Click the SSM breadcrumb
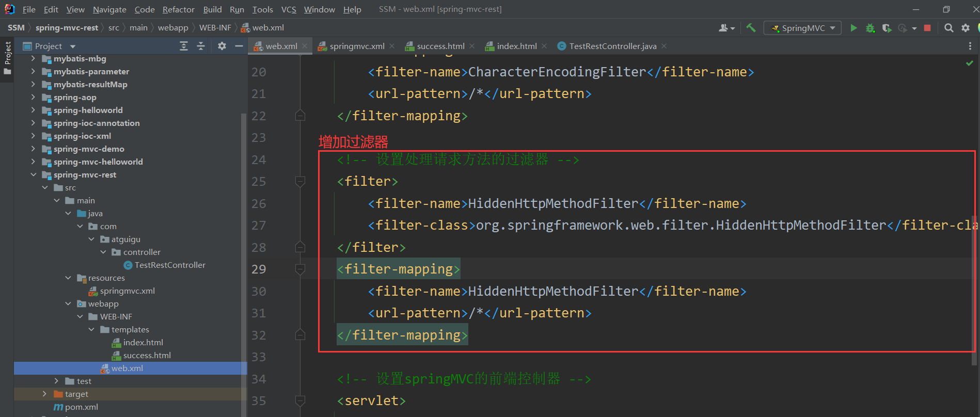Screen dimensions: 980x417 coord(16,28)
